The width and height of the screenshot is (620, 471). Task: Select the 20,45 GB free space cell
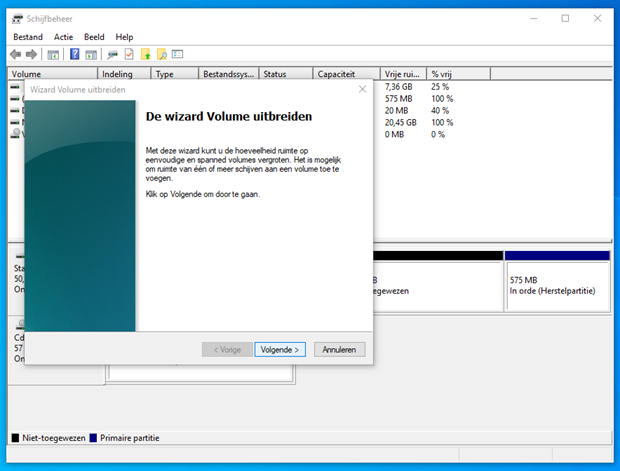pos(401,123)
